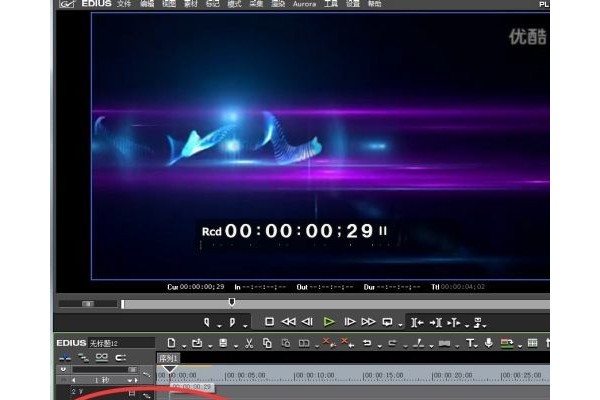
Task: Click the decrease timeline scale left arrow
Action: (x=73, y=380)
